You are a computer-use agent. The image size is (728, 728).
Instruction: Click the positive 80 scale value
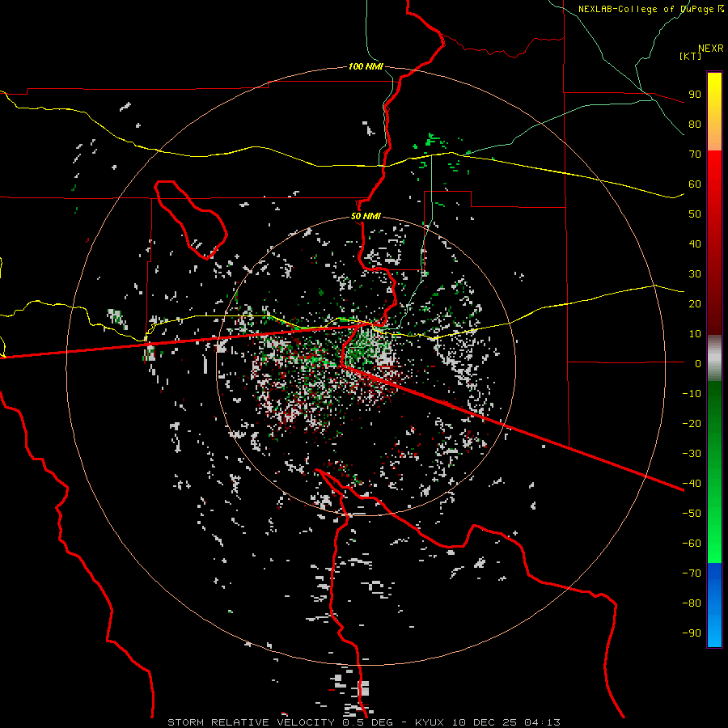click(x=695, y=124)
